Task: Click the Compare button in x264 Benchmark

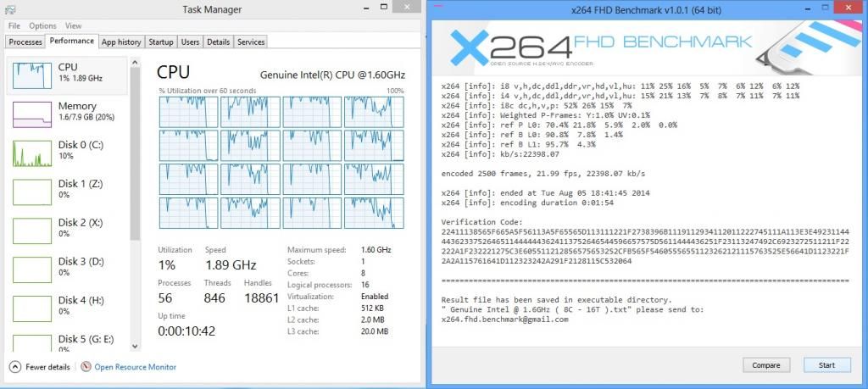Action: [766, 365]
